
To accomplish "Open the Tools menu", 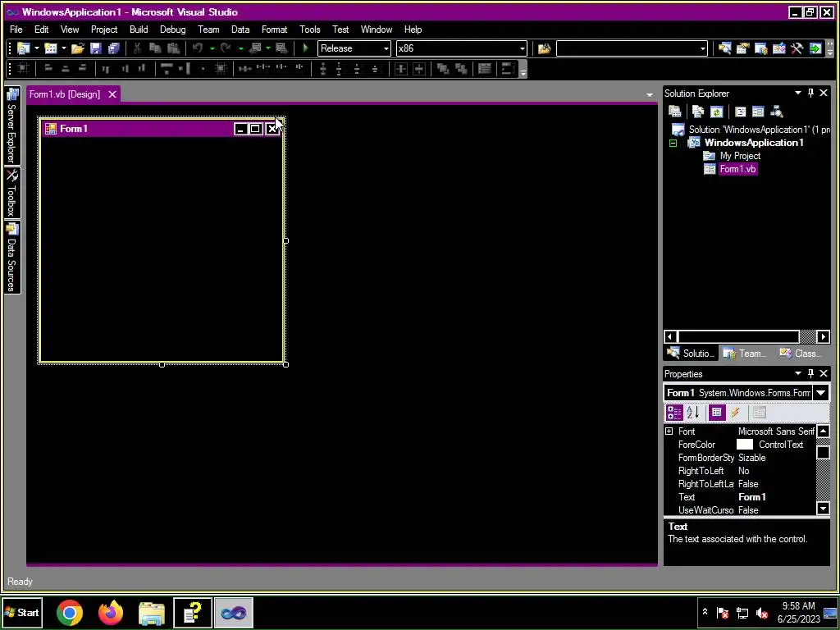I will 309,30.
